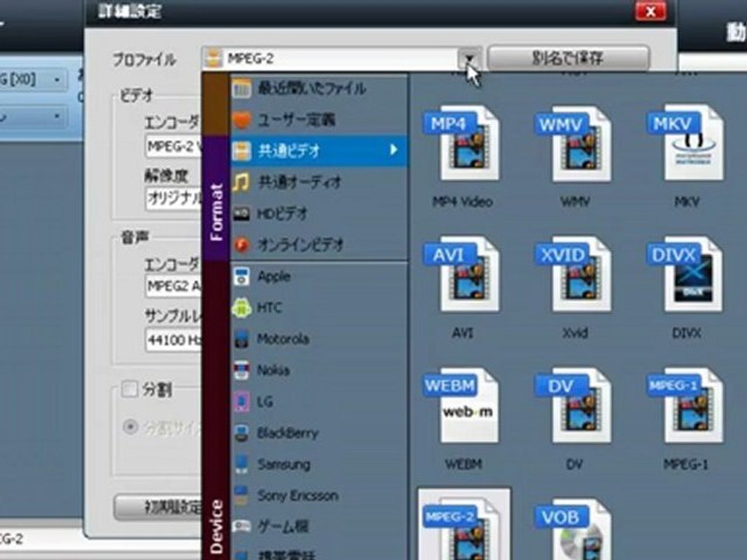Open the ゲーム機 device category
The image size is (747, 560).
coord(319,527)
